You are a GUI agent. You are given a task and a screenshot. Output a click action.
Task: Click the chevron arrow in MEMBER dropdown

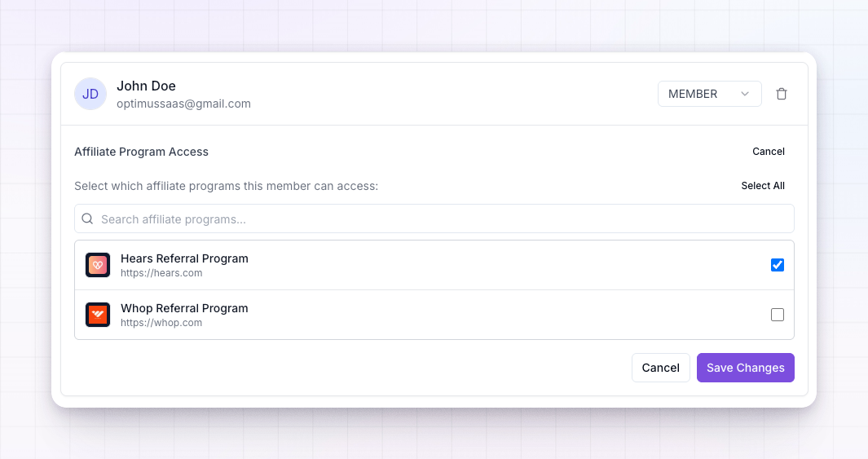click(745, 94)
